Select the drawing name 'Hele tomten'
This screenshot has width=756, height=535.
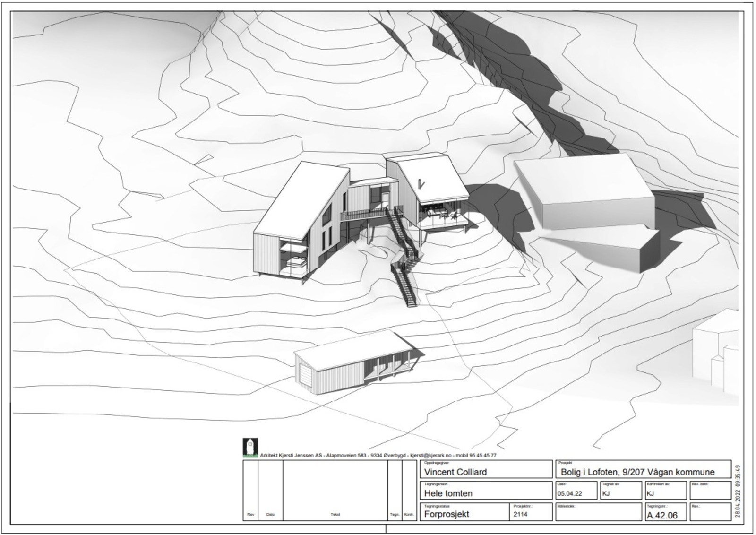tap(448, 493)
